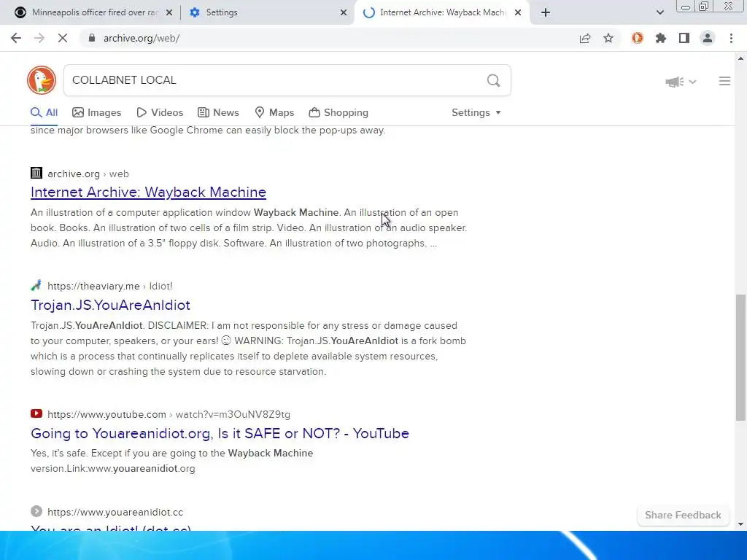Click the search magnifier icon
Viewport: 747px width, 560px height.
(494, 80)
